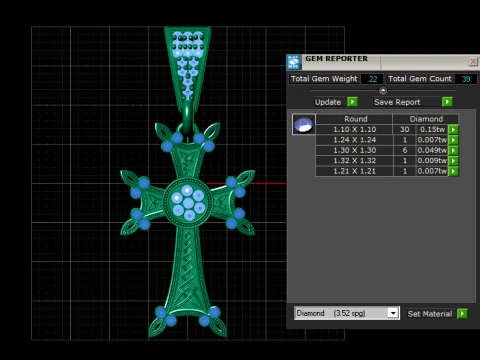
Task: Click the Diamond column header
Action: point(426,119)
